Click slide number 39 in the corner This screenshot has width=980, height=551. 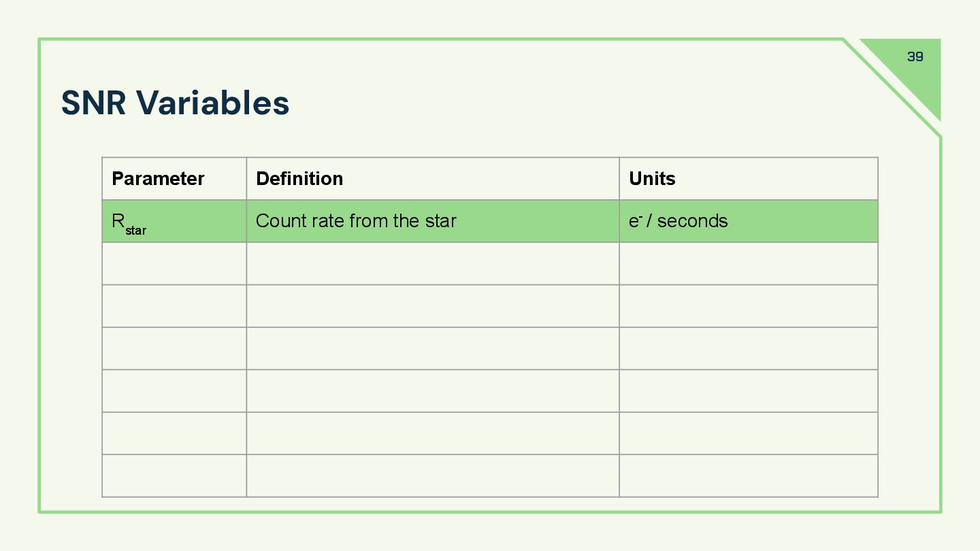(x=915, y=56)
